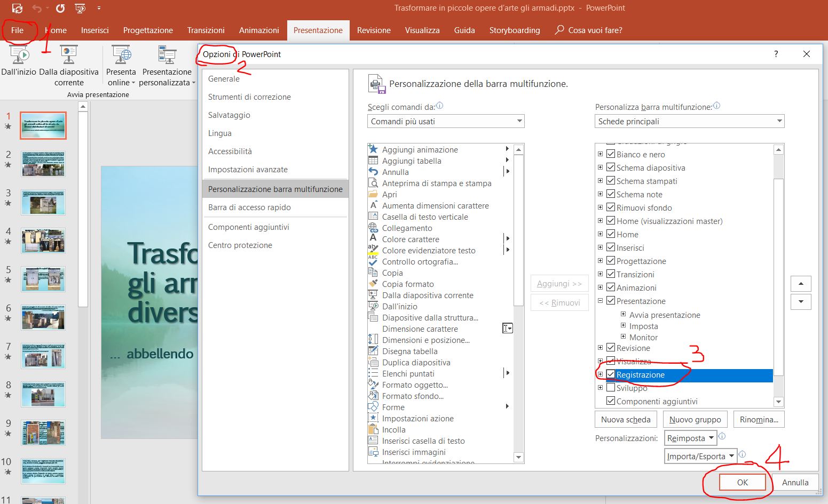Uncheck the Registrazione checkbox
Viewport: 828px width, 504px height.
[611, 374]
